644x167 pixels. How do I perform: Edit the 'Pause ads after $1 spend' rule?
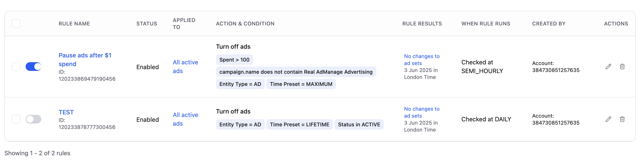click(608, 67)
